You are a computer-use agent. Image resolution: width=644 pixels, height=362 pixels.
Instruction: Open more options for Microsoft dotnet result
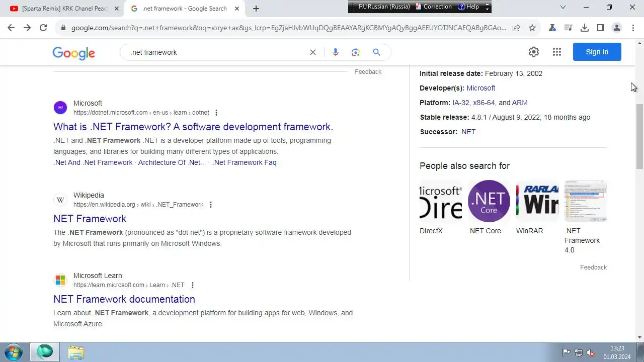pyautogui.click(x=216, y=113)
